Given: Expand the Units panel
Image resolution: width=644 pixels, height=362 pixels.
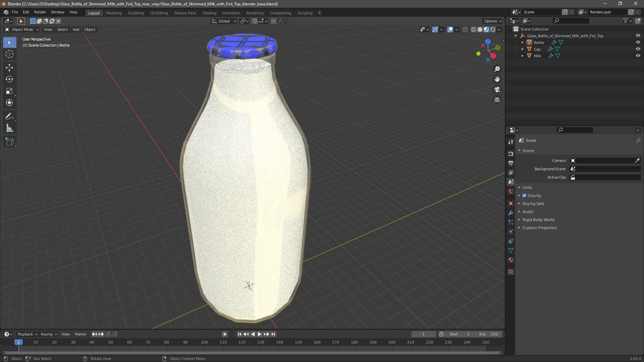Looking at the screenshot, I should pos(527,187).
